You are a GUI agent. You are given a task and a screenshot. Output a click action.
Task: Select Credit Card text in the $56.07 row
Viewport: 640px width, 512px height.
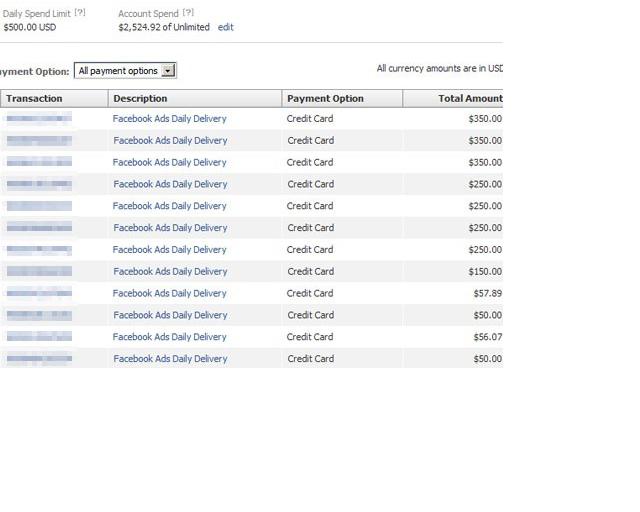click(x=310, y=337)
